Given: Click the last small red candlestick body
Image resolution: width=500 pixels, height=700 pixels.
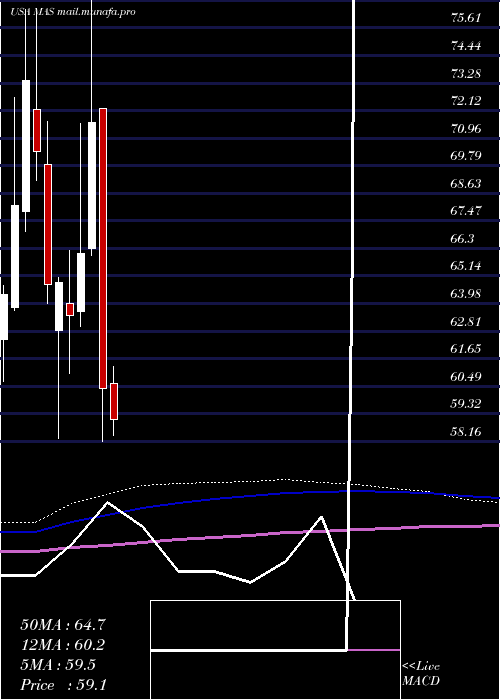Looking at the screenshot, I should (114, 401).
